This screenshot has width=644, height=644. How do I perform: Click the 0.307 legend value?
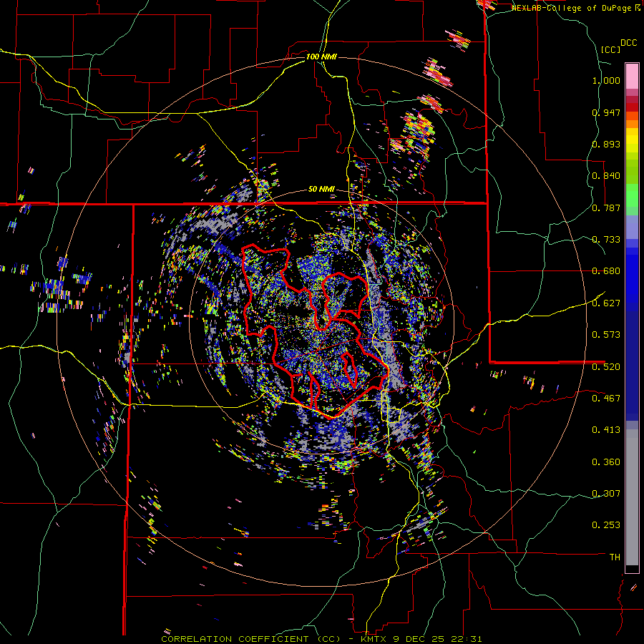pyautogui.click(x=606, y=494)
